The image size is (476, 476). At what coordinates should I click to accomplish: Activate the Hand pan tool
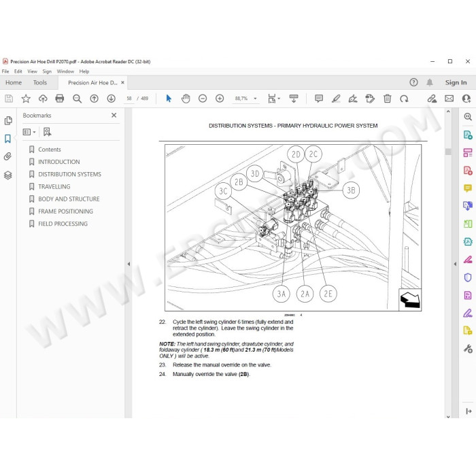[x=186, y=99]
